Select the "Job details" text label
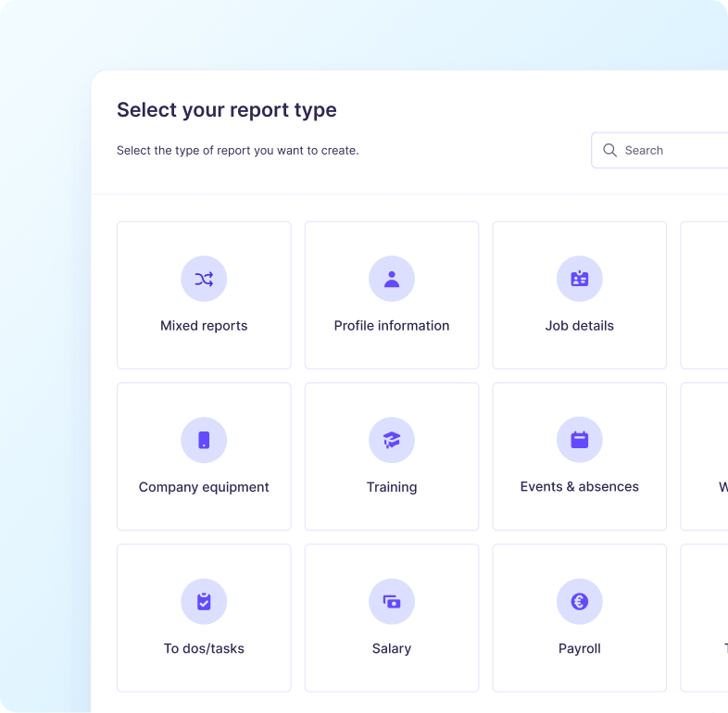The image size is (728, 713). click(x=580, y=326)
